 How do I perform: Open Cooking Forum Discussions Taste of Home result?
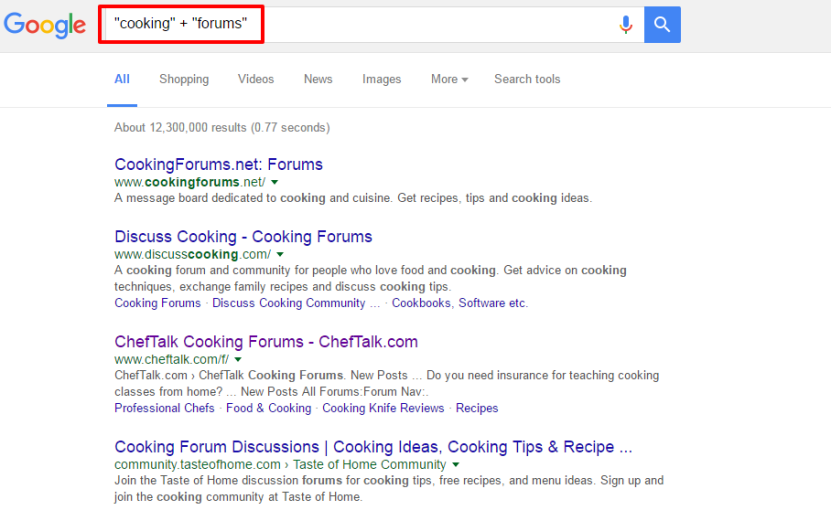tap(373, 447)
